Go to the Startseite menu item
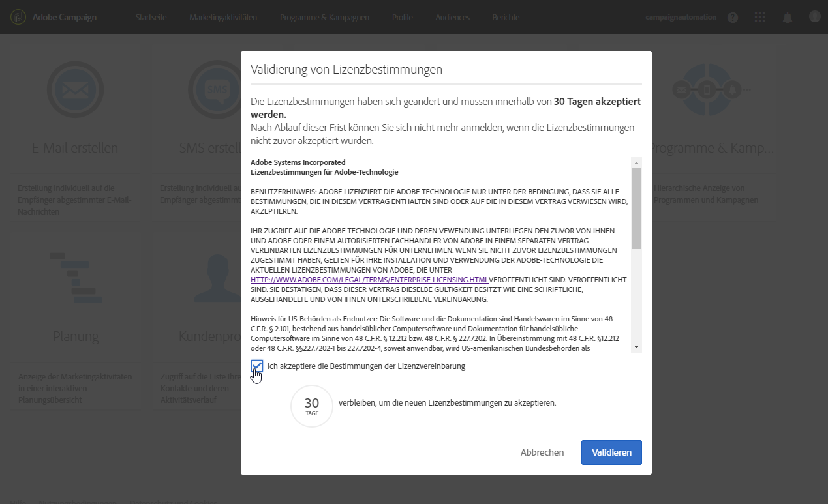The width and height of the screenshot is (828, 504). pos(151,18)
